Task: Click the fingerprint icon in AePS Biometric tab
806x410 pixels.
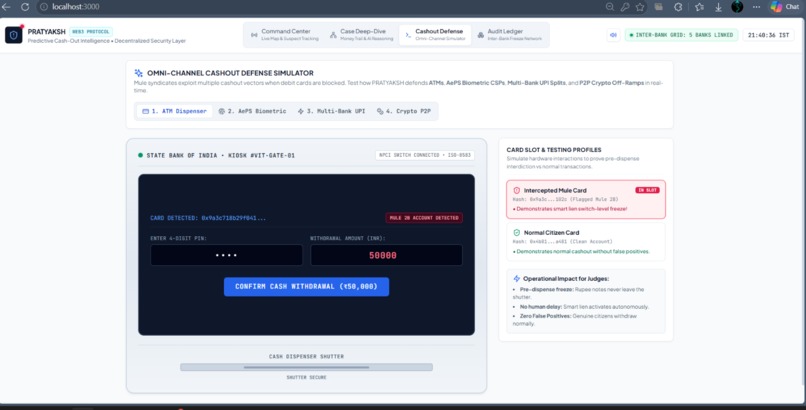Action: (222, 111)
